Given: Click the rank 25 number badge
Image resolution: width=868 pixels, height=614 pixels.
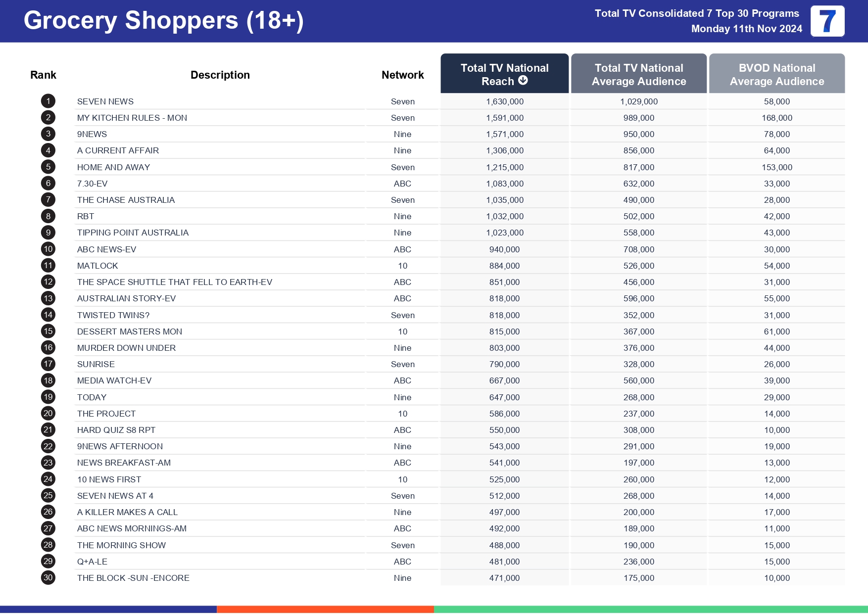Looking at the screenshot, I should click(x=48, y=496).
